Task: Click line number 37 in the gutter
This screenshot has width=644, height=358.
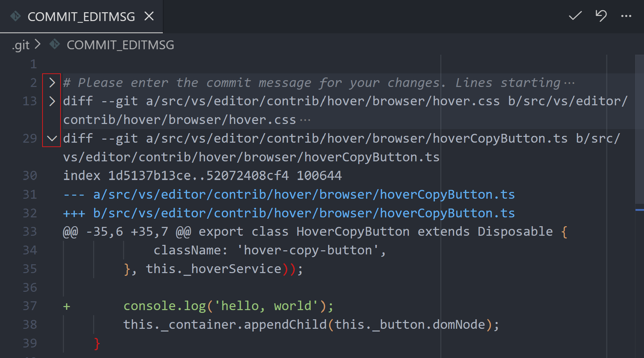Action: click(x=30, y=305)
